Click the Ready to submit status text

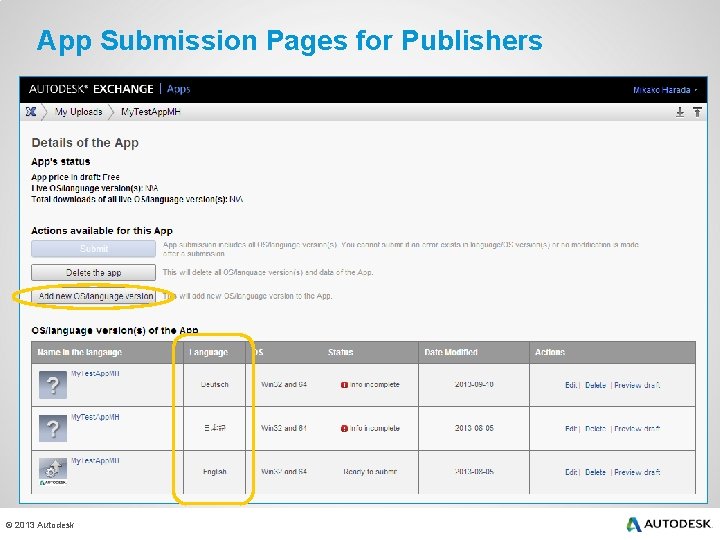click(370, 472)
